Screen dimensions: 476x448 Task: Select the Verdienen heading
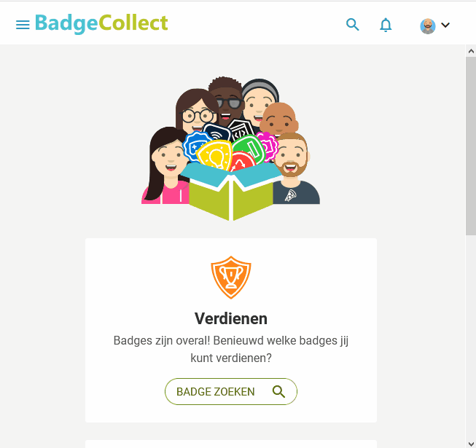click(231, 318)
